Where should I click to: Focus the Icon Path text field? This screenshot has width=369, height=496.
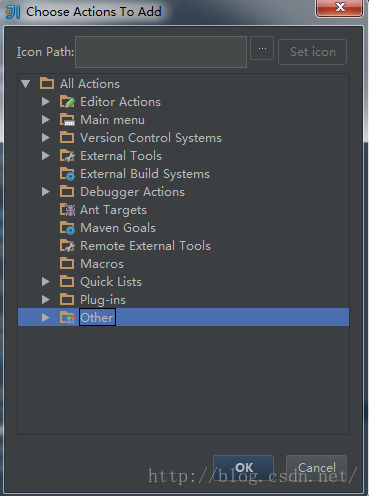point(161,52)
